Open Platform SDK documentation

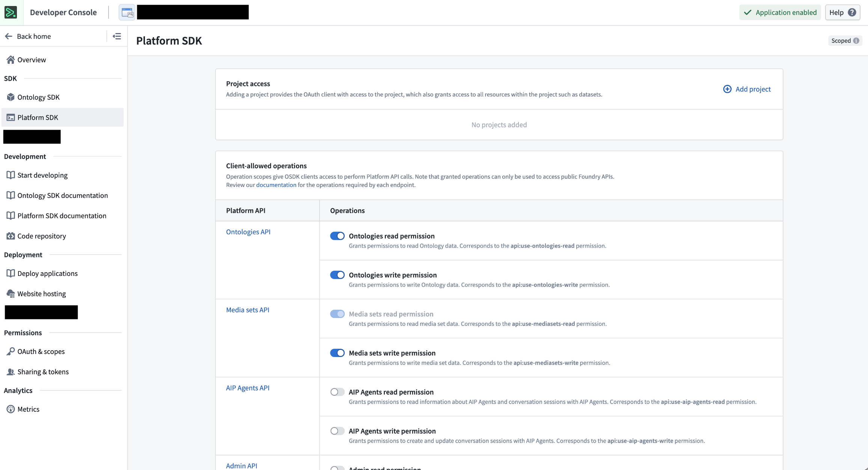tap(62, 215)
